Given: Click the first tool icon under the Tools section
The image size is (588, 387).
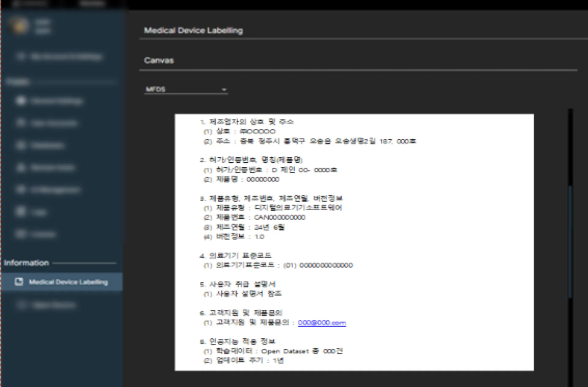Looking at the screenshot, I should [21, 101].
